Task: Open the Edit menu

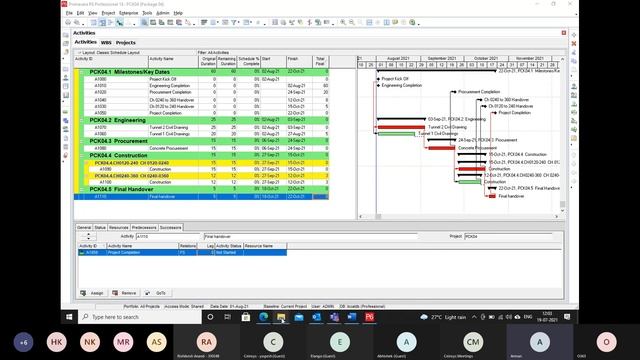Action: (80, 13)
